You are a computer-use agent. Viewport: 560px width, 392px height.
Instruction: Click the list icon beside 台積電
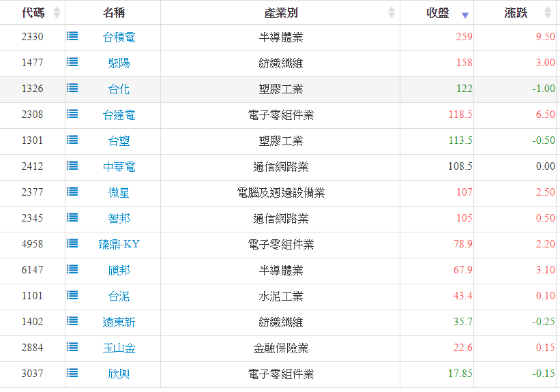click(x=72, y=37)
